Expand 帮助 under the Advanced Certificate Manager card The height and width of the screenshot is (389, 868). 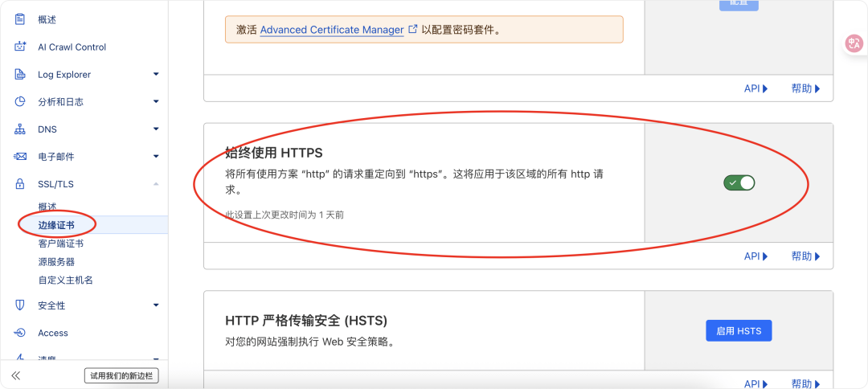[805, 88]
